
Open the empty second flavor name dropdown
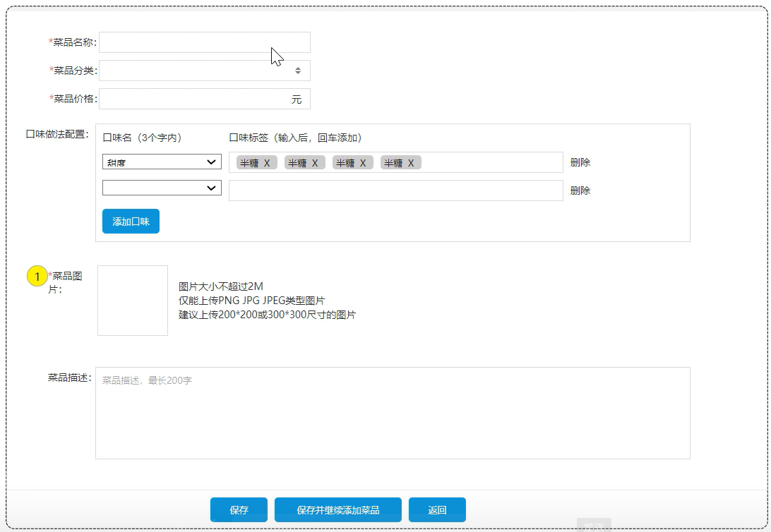[162, 188]
